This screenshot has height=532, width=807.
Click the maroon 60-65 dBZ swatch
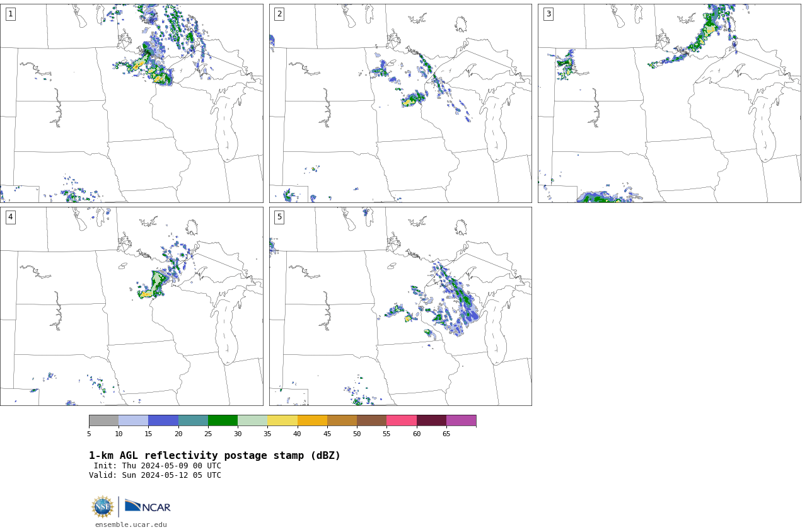[431, 420]
